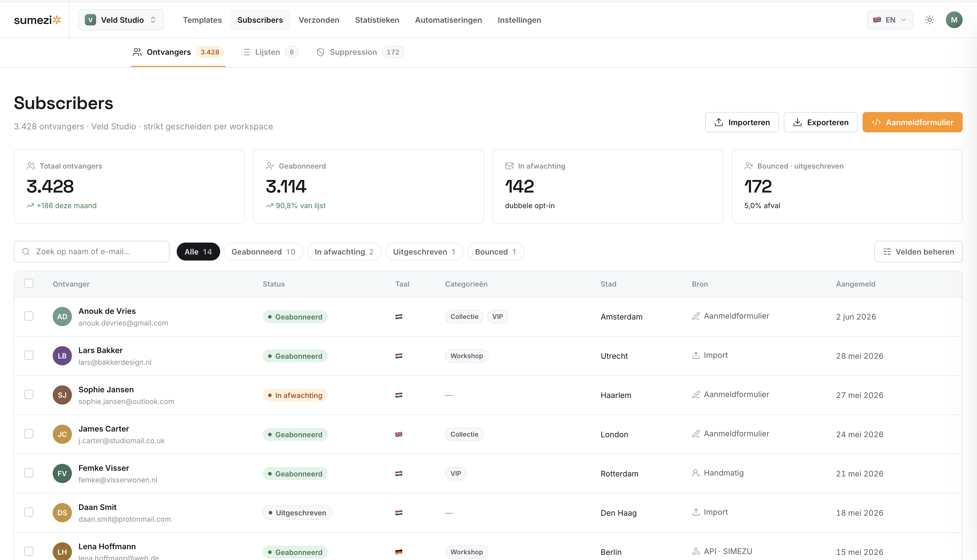Click the Exporteren button
The height and width of the screenshot is (560, 977).
[x=820, y=122]
